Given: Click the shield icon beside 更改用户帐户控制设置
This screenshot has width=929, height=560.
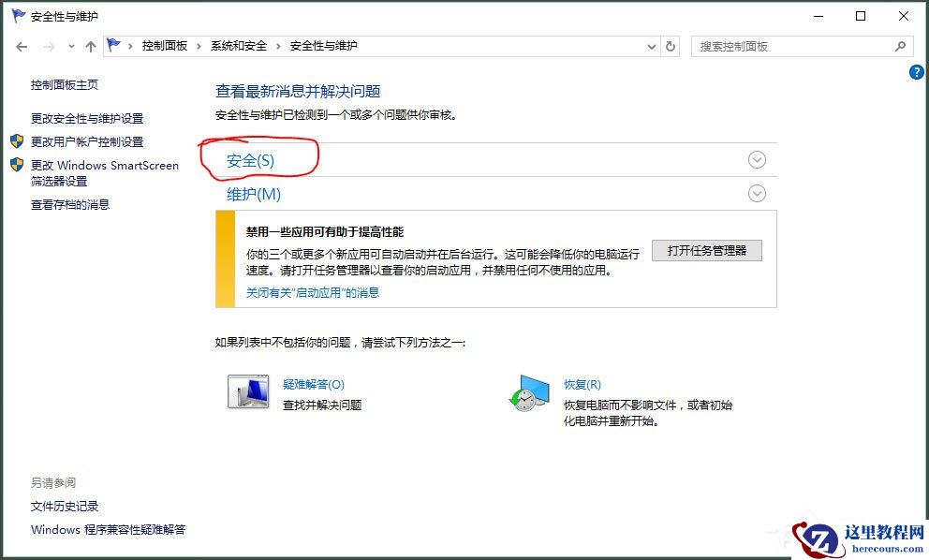Looking at the screenshot, I should 17,141.
